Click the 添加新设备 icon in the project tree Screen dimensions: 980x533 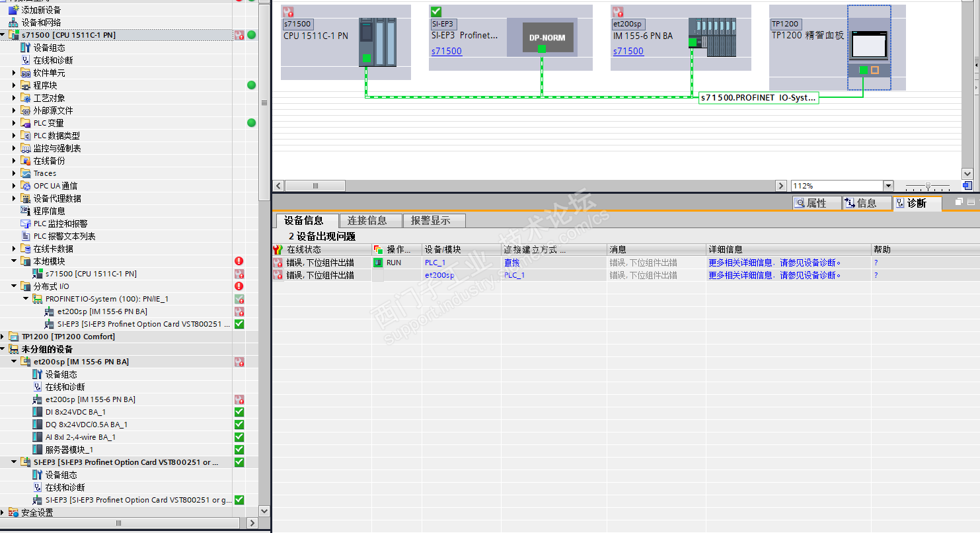(x=13, y=10)
